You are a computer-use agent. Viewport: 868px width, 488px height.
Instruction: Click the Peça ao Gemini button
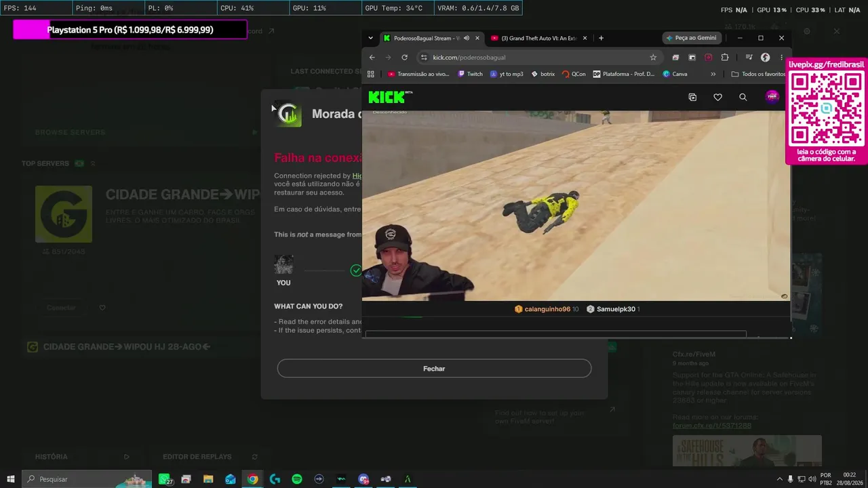click(691, 38)
